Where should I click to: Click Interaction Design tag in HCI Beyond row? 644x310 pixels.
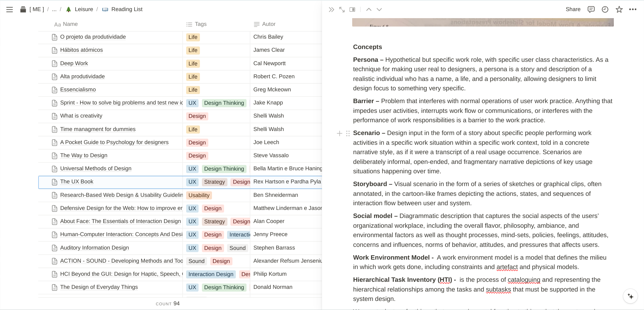click(211, 274)
